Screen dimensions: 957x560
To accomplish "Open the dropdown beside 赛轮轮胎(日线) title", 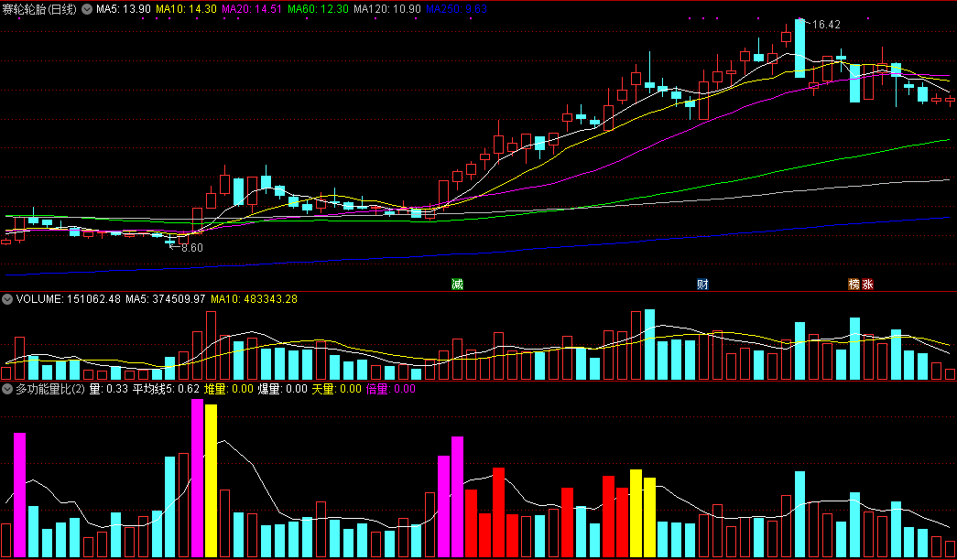I will [x=87, y=10].
